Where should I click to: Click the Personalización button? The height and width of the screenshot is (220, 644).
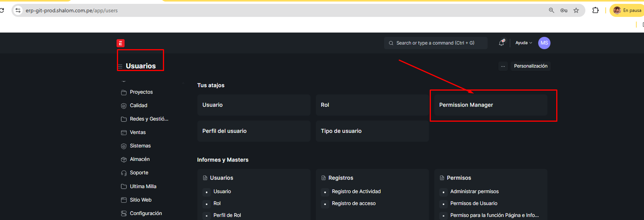click(531, 66)
